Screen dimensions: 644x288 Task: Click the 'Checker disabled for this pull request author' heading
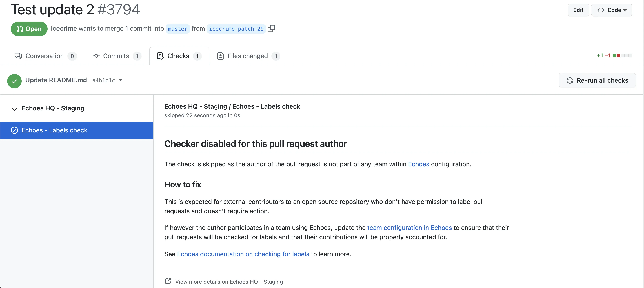(256, 144)
